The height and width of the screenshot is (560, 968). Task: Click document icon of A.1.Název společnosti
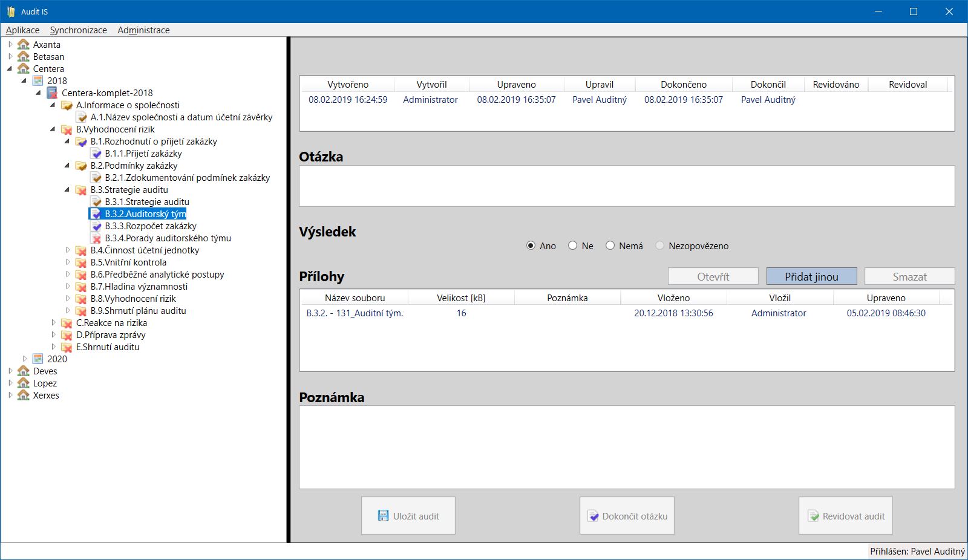[81, 117]
